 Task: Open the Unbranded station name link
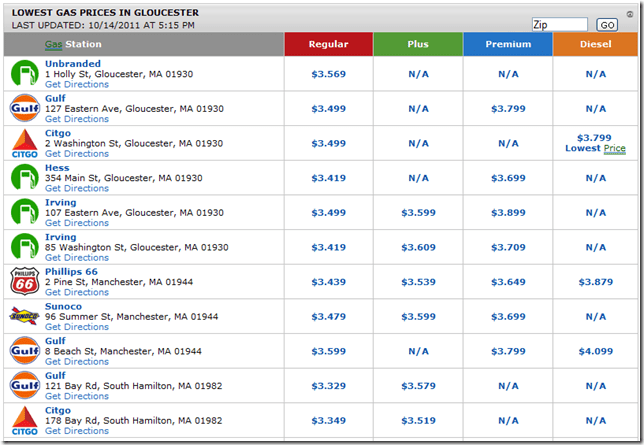coord(73,64)
